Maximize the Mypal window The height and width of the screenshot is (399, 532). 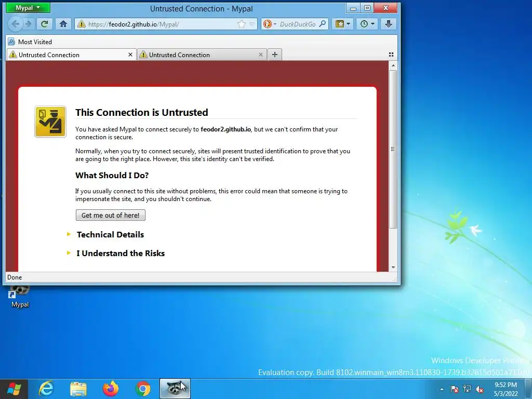tap(367, 8)
